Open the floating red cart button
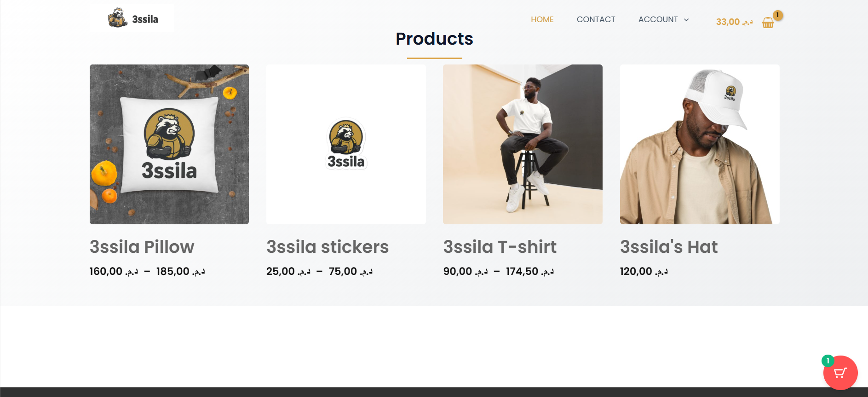 (x=840, y=373)
